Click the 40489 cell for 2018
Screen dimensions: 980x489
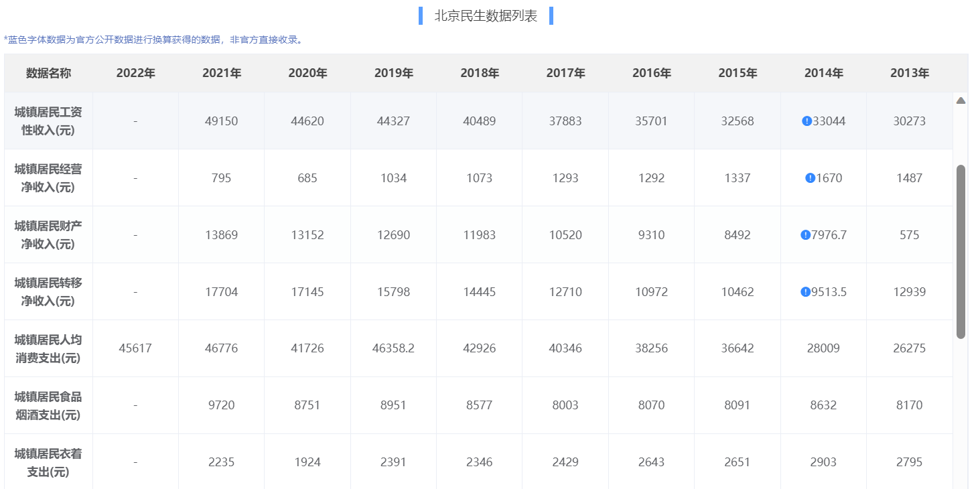tap(480, 121)
